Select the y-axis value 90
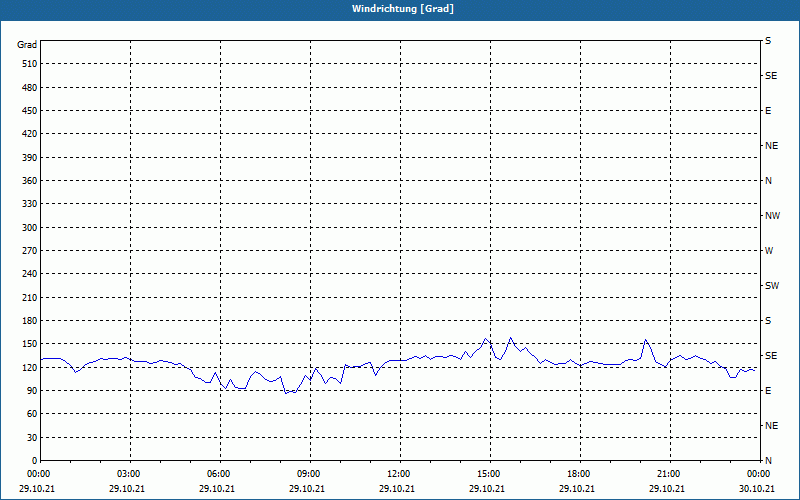This screenshot has width=800, height=500. [31, 391]
